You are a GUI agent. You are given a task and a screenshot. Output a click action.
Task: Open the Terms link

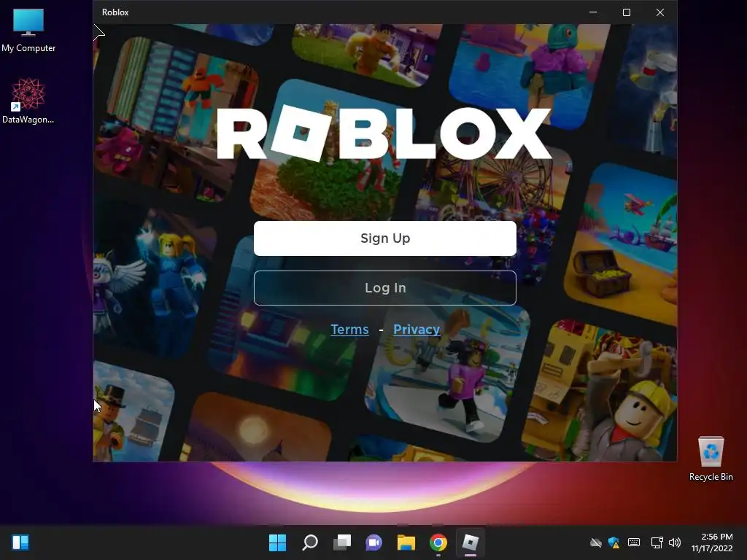pos(349,329)
